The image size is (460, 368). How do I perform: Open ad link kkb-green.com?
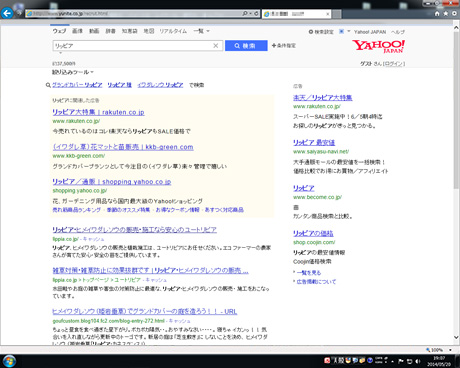pyautogui.click(x=123, y=147)
